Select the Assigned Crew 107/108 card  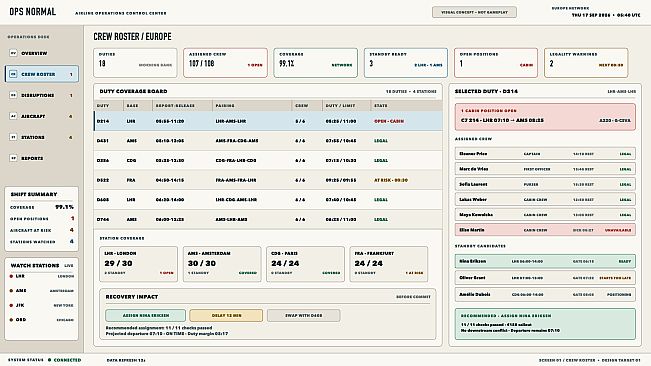pos(225,63)
